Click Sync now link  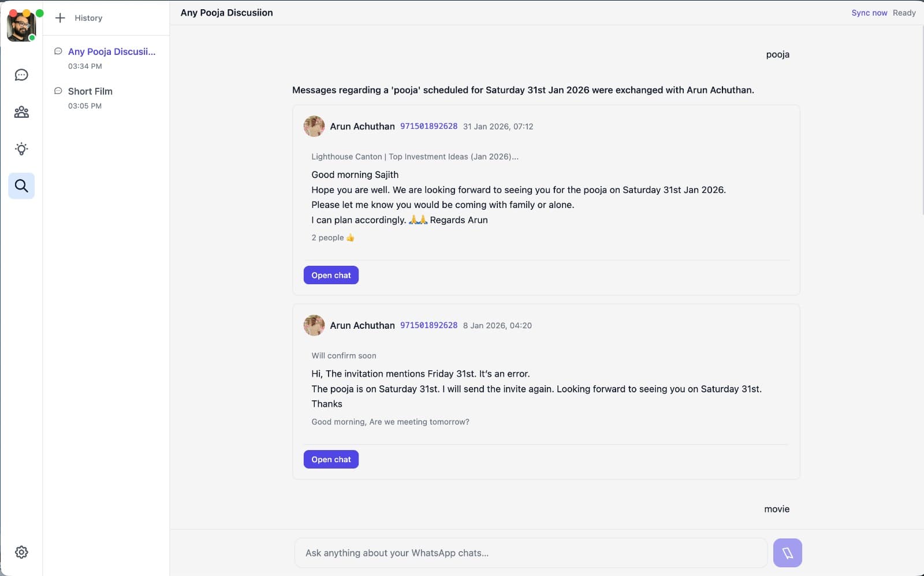click(869, 13)
